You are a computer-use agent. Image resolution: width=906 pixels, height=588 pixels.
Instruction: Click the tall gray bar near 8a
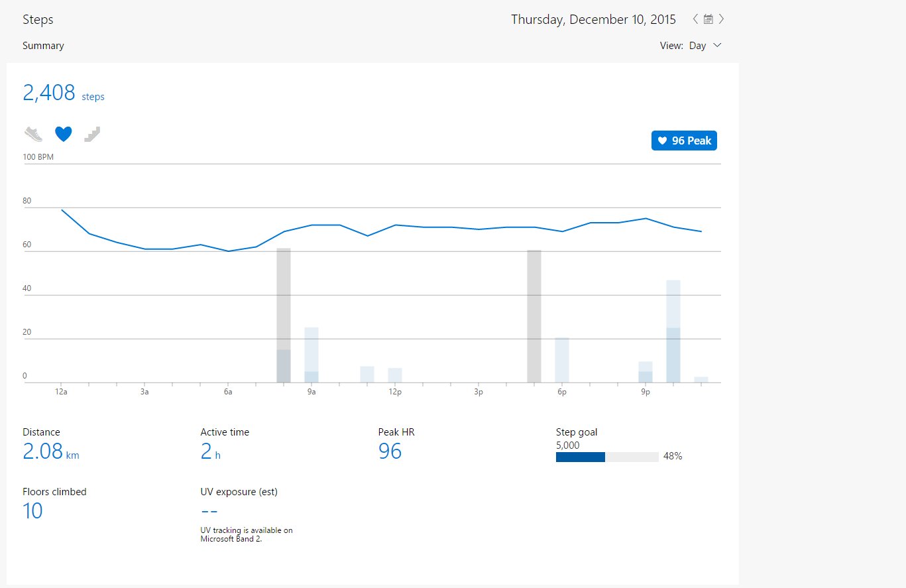click(x=284, y=316)
